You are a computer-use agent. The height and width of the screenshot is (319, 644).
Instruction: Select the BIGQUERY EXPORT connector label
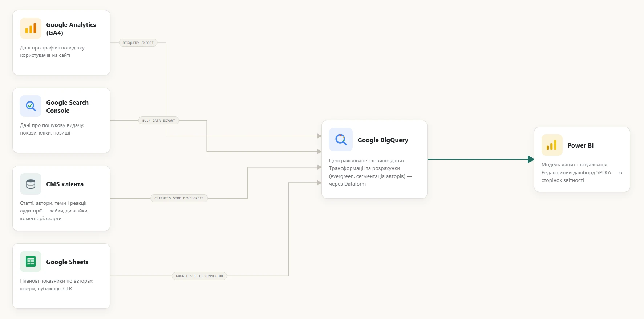coord(138,43)
